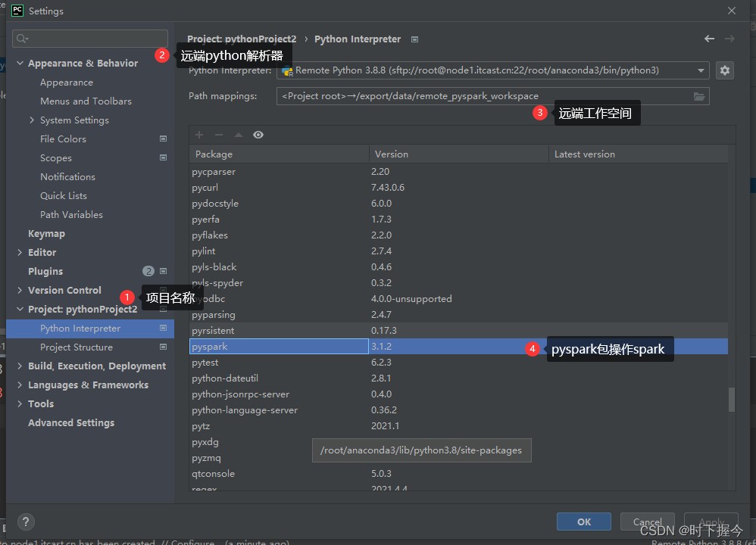Click the help question mark button
The image size is (756, 545).
click(x=26, y=522)
